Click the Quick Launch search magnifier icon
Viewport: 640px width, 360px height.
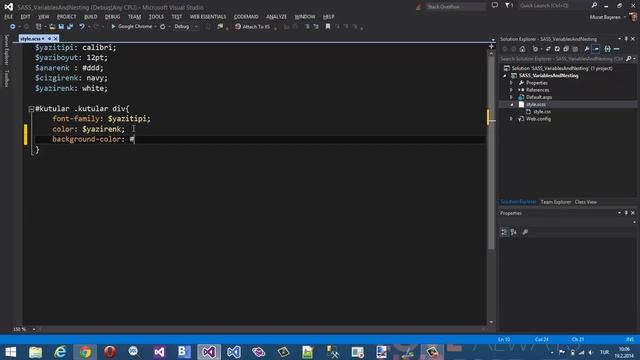[594, 5]
